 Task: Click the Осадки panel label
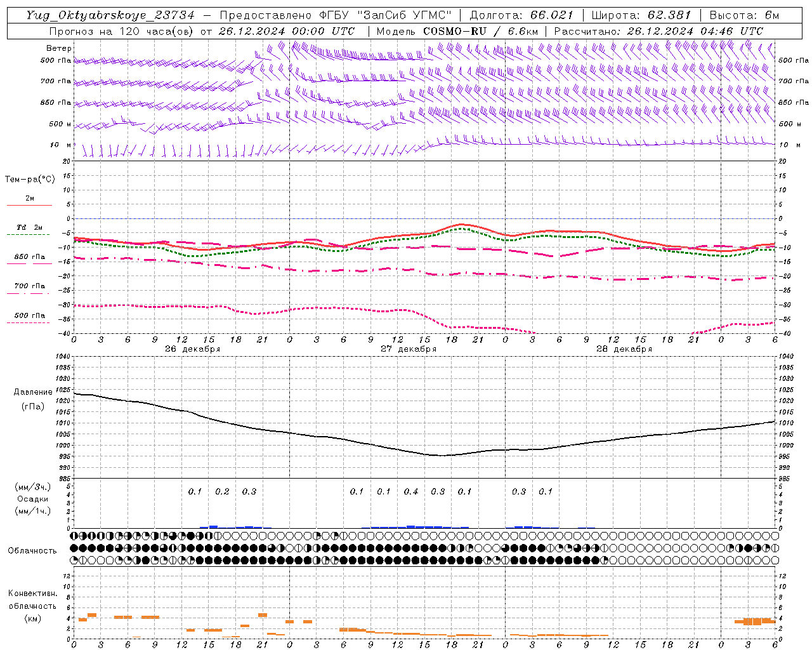(32, 499)
